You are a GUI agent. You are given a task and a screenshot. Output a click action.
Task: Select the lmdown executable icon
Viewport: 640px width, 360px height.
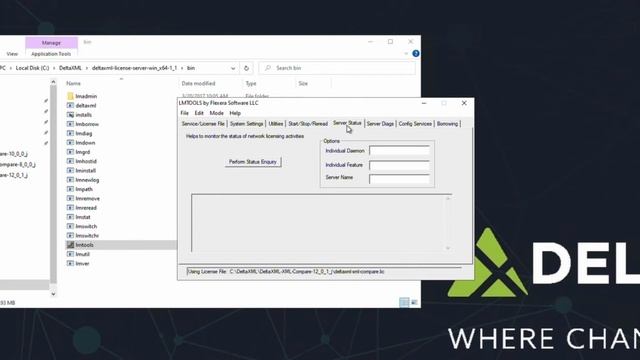[70, 143]
